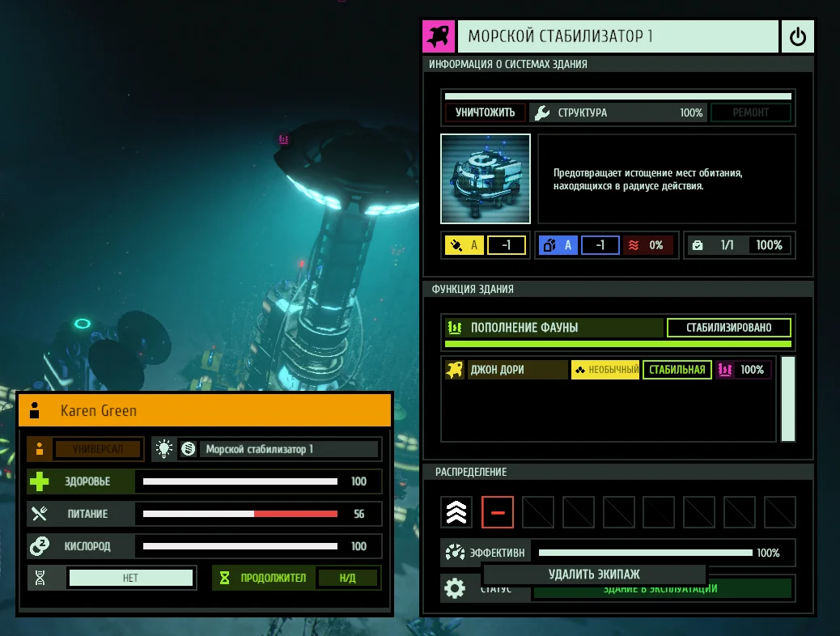
Task: Click the Н/Д duration value
Action: pos(347,578)
